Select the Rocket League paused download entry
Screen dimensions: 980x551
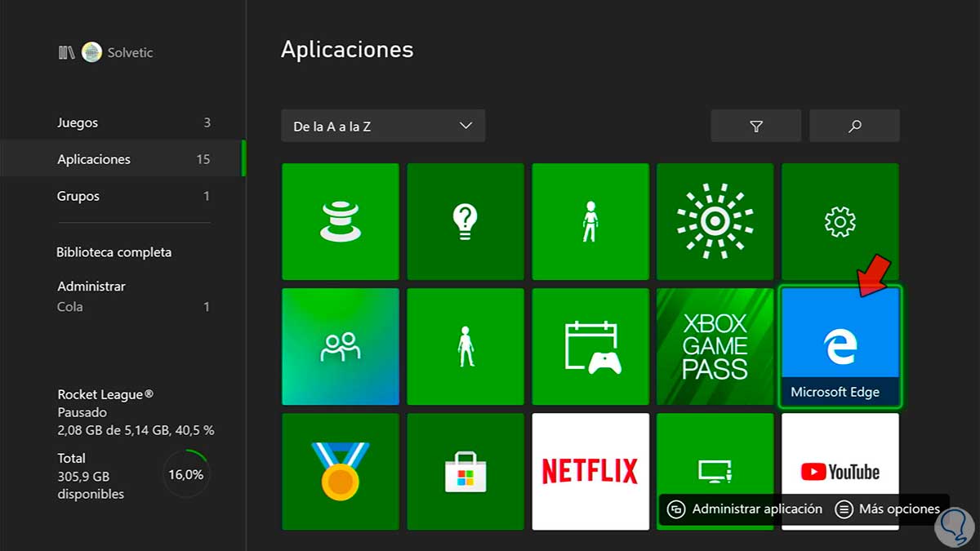(x=136, y=412)
